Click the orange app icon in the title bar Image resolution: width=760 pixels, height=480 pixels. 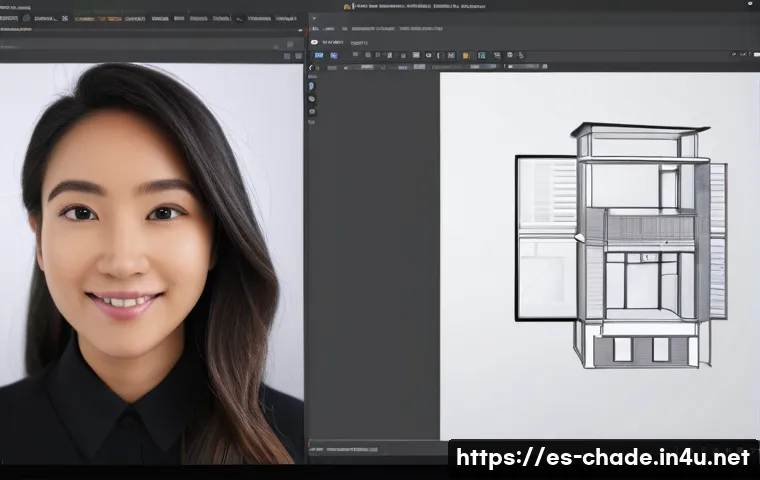347,6
